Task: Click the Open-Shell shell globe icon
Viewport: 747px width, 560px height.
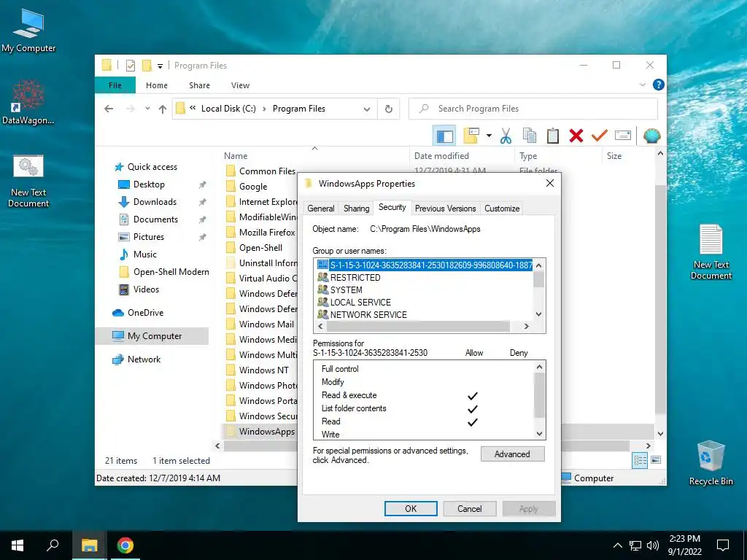Action: 651,136
